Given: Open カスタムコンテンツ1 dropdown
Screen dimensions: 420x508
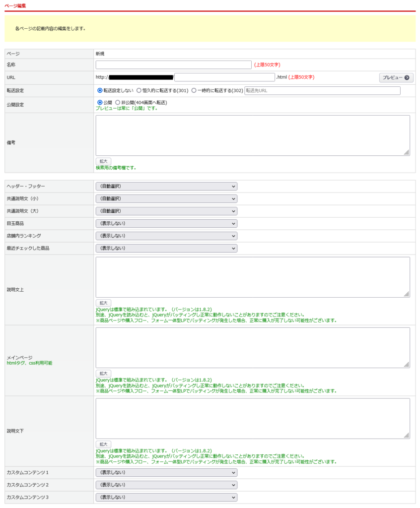Looking at the screenshot, I should [x=166, y=472].
